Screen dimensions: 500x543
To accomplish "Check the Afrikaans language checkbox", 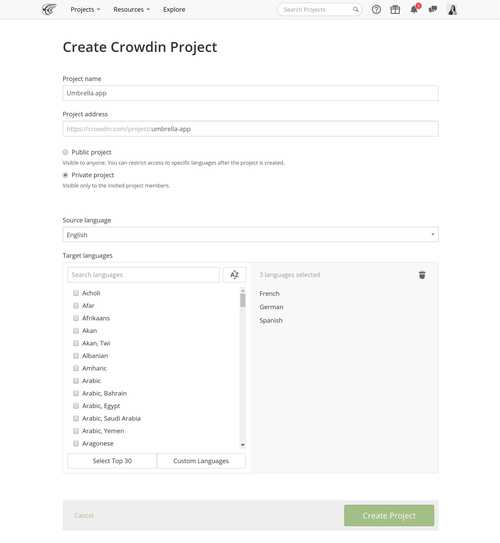I will click(x=76, y=318).
